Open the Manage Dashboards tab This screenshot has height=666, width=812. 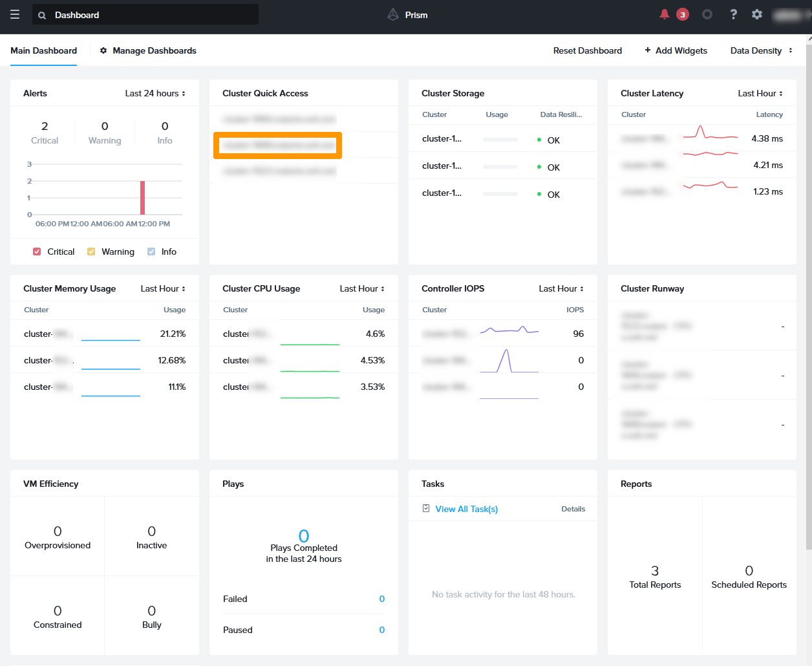(154, 50)
